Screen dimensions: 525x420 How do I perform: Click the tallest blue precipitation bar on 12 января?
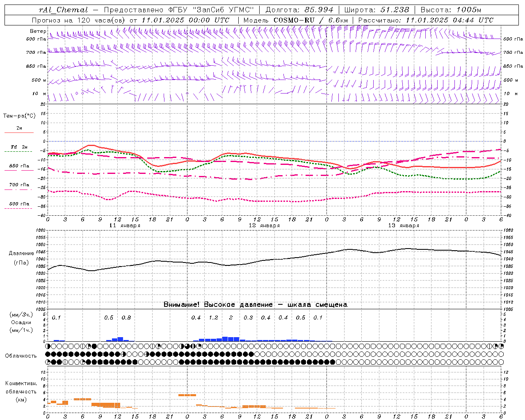[225, 339]
